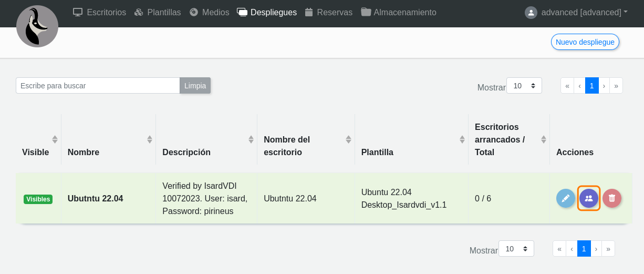
Task: Open the deployment users icon button
Action: tap(589, 198)
